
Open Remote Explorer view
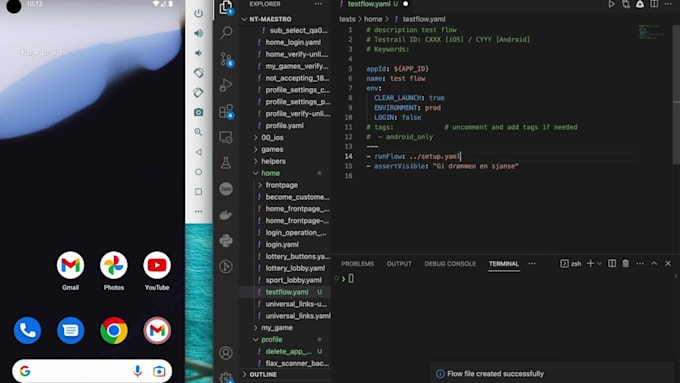226,137
